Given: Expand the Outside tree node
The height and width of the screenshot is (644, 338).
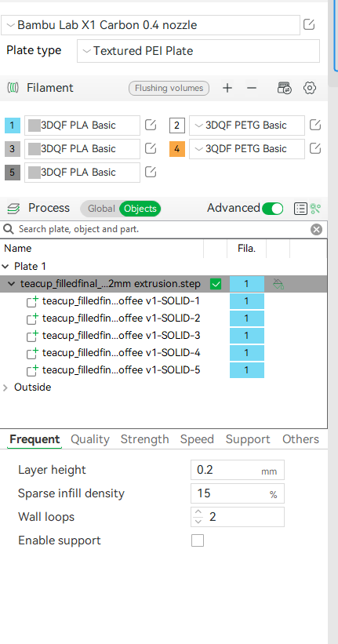Looking at the screenshot, I should 5,387.
